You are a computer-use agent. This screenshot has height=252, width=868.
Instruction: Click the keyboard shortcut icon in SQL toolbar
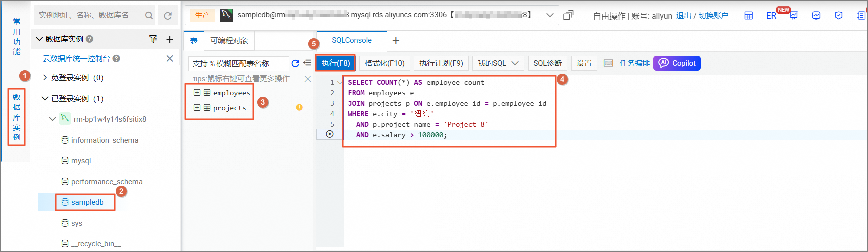[608, 63]
